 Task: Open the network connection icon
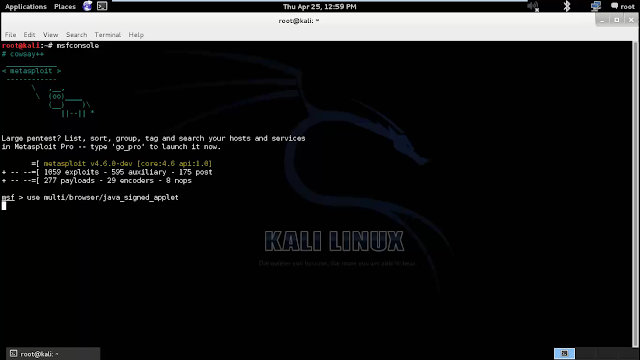[596, 6]
